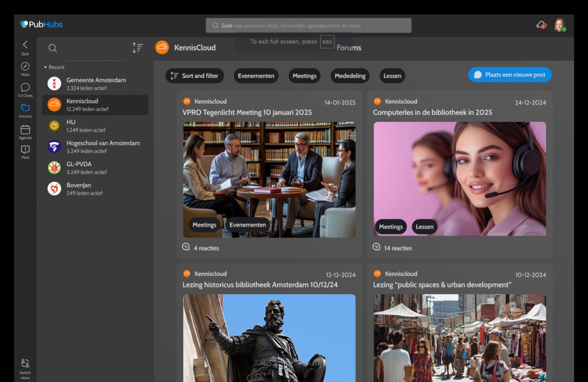
Task: Toggle the Meetings filter chip in the filter bar
Action: (x=304, y=76)
